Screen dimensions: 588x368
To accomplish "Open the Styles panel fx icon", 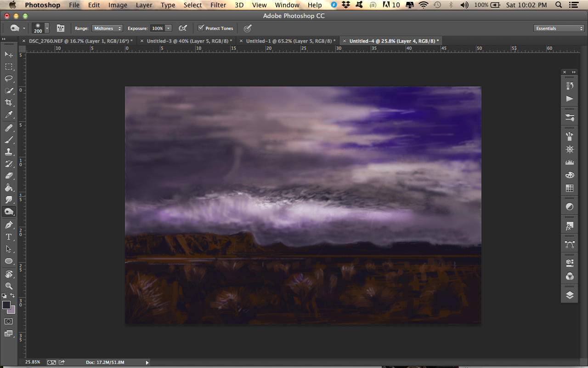I will pos(570,226).
